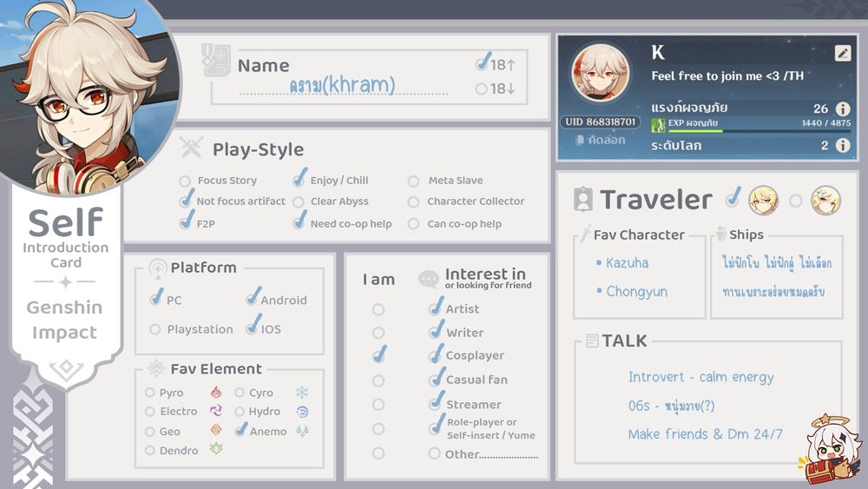The width and height of the screenshot is (868, 489).
Task: Select male Traveler Aether avatar
Action: pyautogui.click(x=763, y=200)
